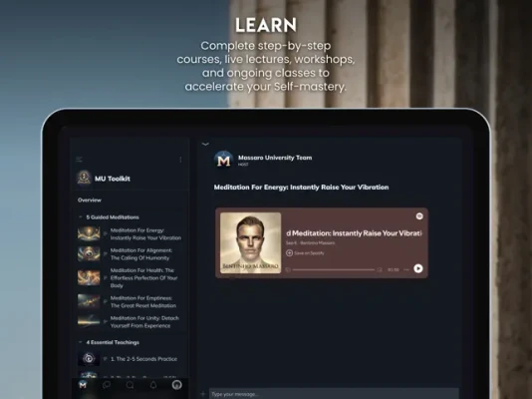Open the hamburger menu above MU Toolkit

point(79,159)
